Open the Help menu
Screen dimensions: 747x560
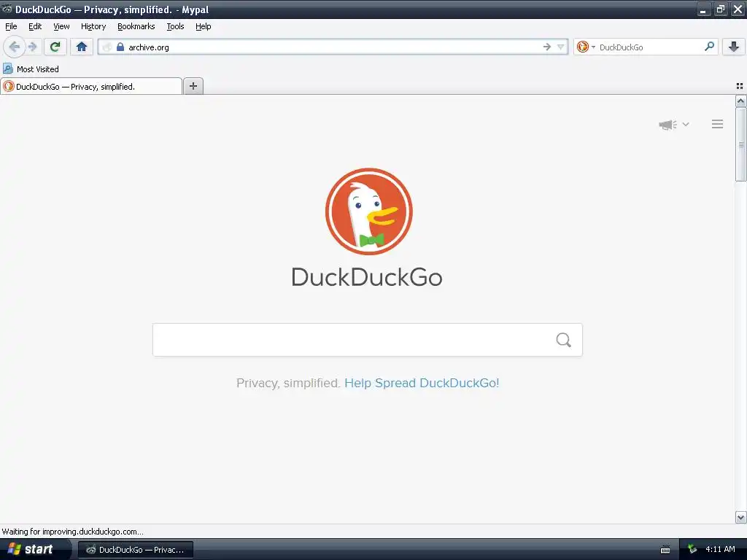[204, 26]
